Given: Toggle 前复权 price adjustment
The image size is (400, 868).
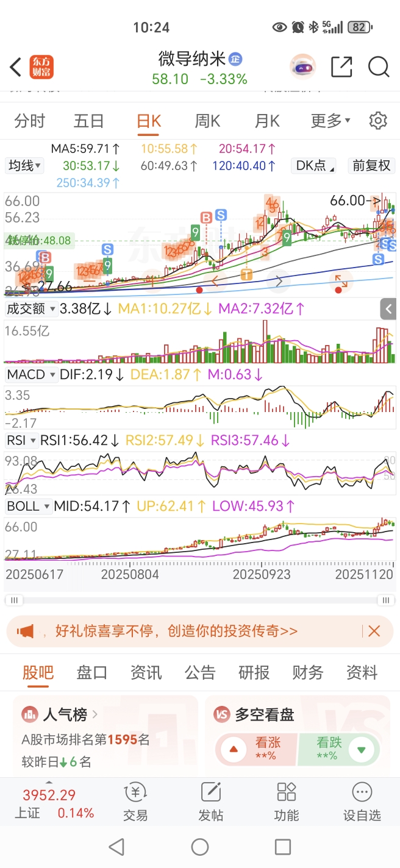Looking at the screenshot, I should [x=371, y=165].
